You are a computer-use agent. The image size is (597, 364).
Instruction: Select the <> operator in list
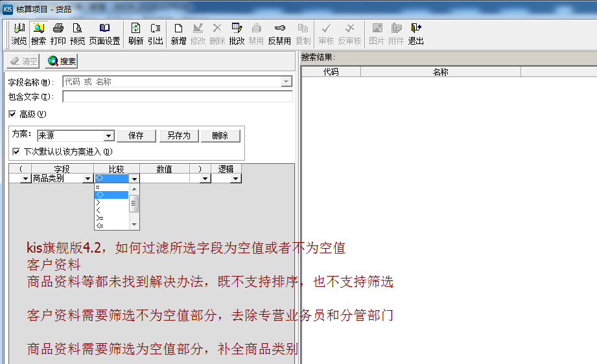[x=111, y=195]
